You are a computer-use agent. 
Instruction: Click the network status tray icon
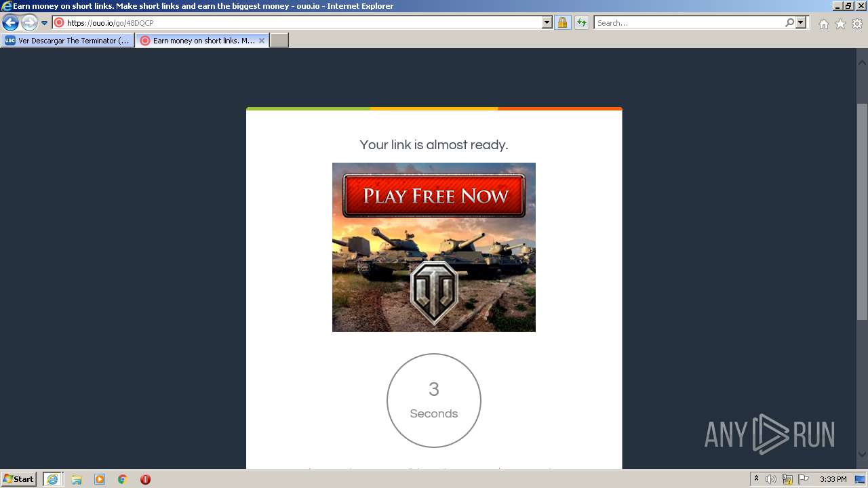point(787,479)
